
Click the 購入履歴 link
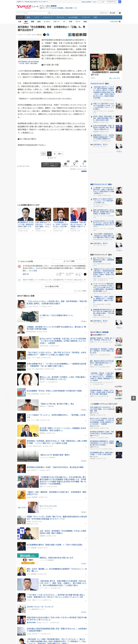112,13
